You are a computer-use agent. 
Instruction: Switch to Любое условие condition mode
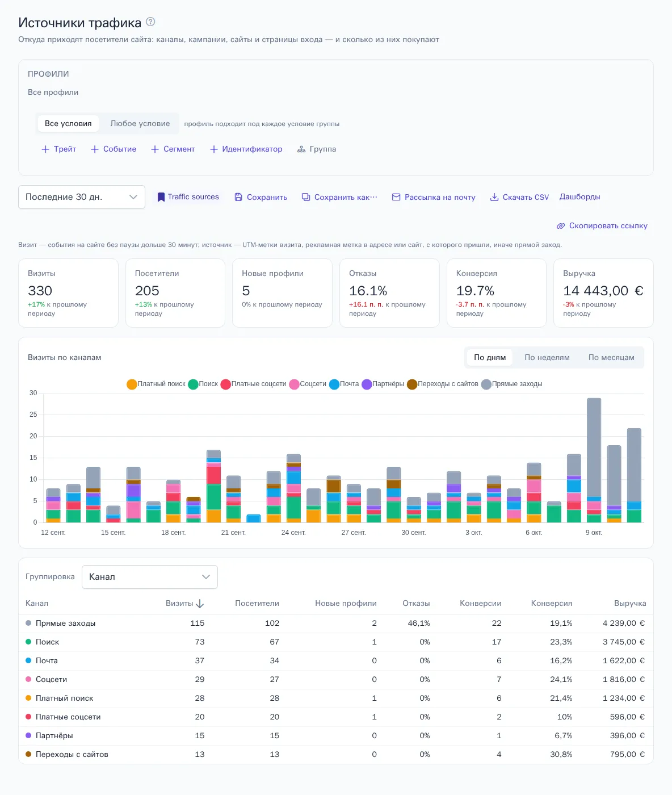(x=140, y=124)
